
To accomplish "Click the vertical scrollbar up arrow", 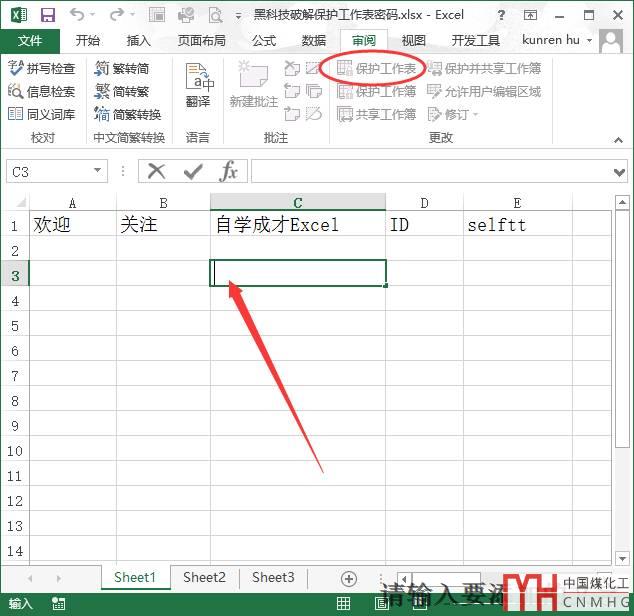I will pos(622,202).
